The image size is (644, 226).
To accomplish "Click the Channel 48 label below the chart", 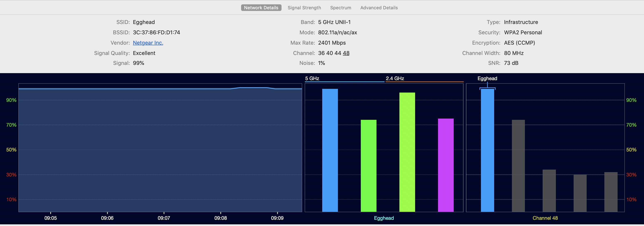I will [545, 218].
